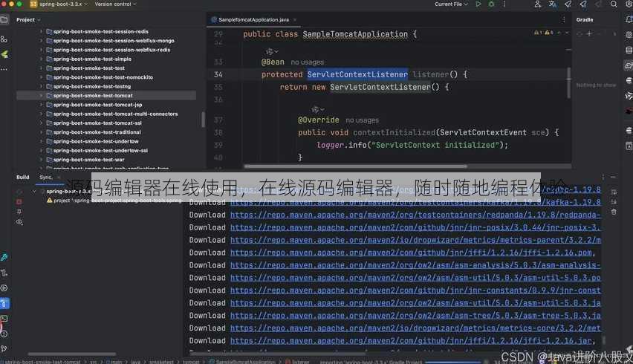Click the inspection warnings indicator in editor

(544, 33)
